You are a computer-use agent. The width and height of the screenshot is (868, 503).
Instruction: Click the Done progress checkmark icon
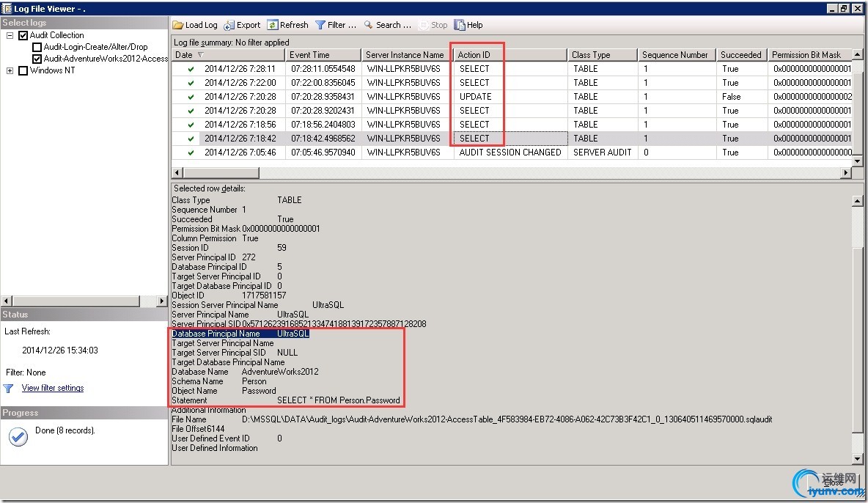click(18, 437)
